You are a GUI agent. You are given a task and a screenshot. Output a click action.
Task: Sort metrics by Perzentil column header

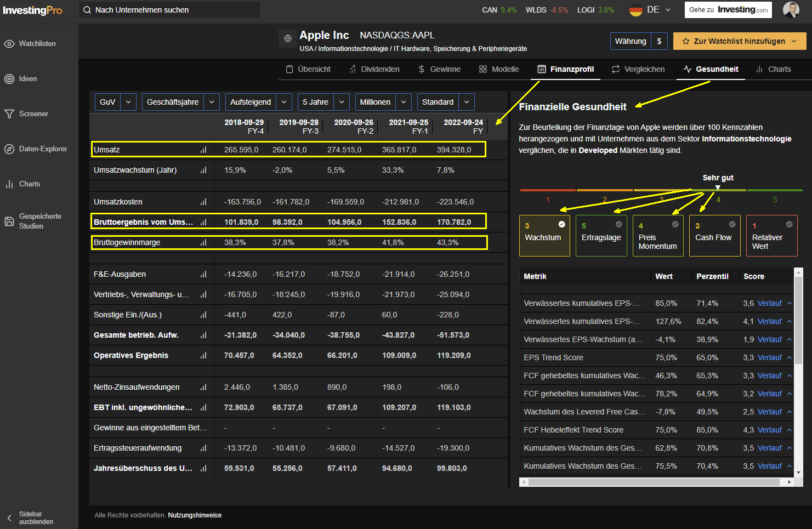point(712,276)
